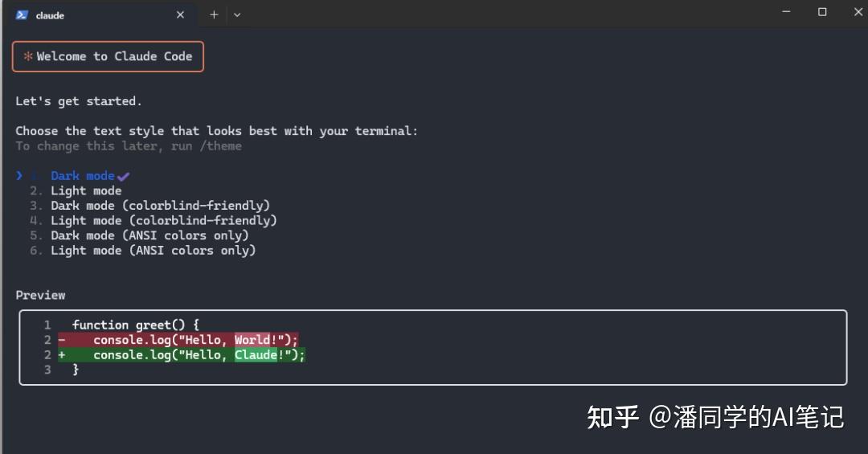Choose Dark mode (colorblind-friendly)

[160, 206]
